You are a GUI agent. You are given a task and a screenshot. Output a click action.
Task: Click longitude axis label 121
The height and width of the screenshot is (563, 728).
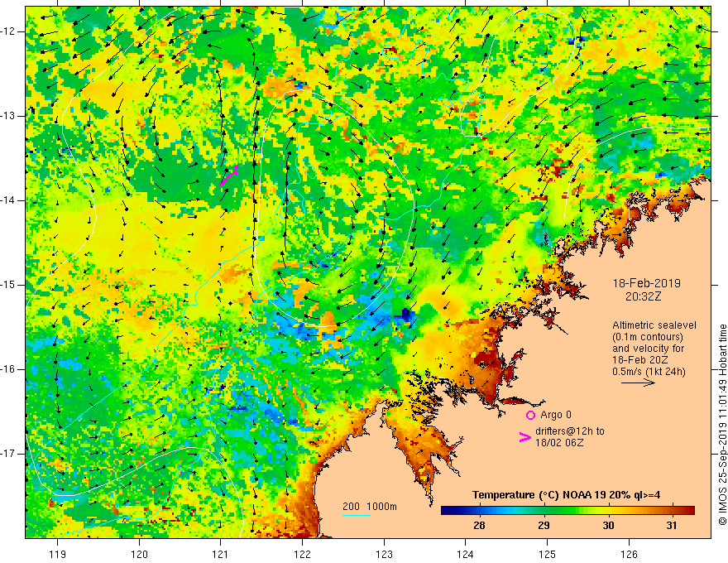[221, 554]
